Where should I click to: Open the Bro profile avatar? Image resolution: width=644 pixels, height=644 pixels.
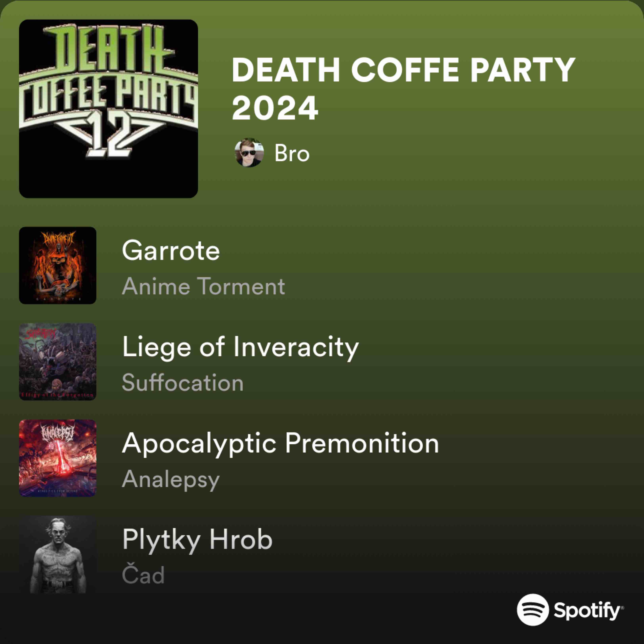click(x=249, y=153)
